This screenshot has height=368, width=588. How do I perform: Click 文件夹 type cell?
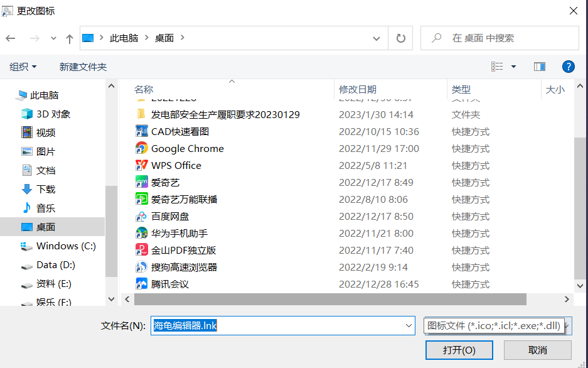[x=466, y=114]
